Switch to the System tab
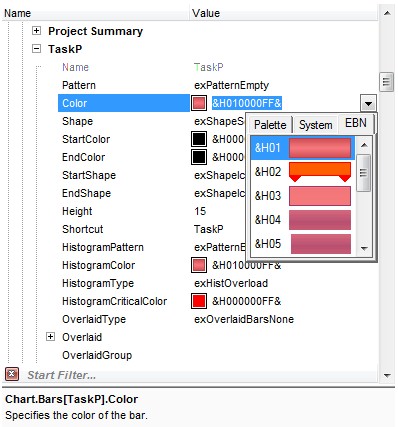398x427 pixels. pos(315,125)
